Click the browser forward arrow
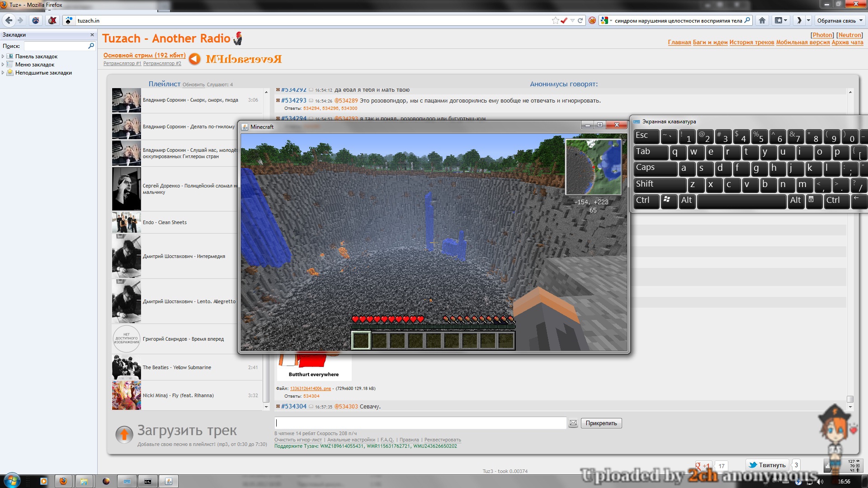The image size is (868, 488). (x=20, y=20)
